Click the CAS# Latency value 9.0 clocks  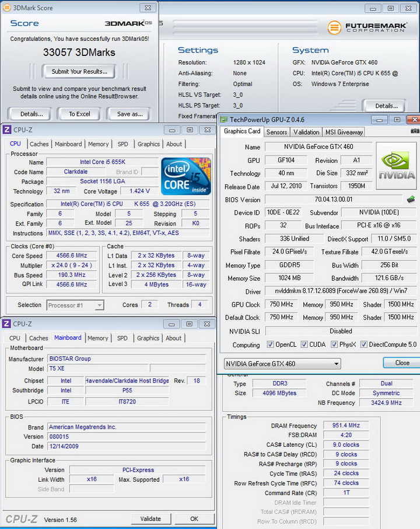(x=346, y=445)
